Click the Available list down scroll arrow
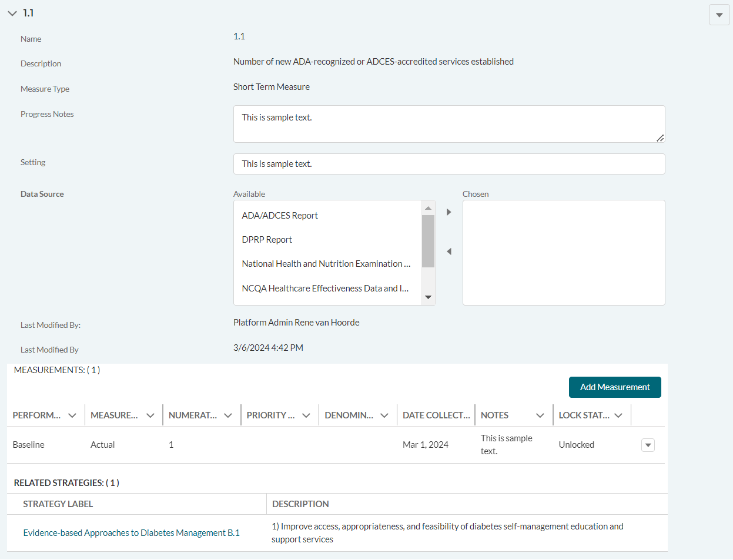Screen dimensions: 733x560 click(x=428, y=297)
